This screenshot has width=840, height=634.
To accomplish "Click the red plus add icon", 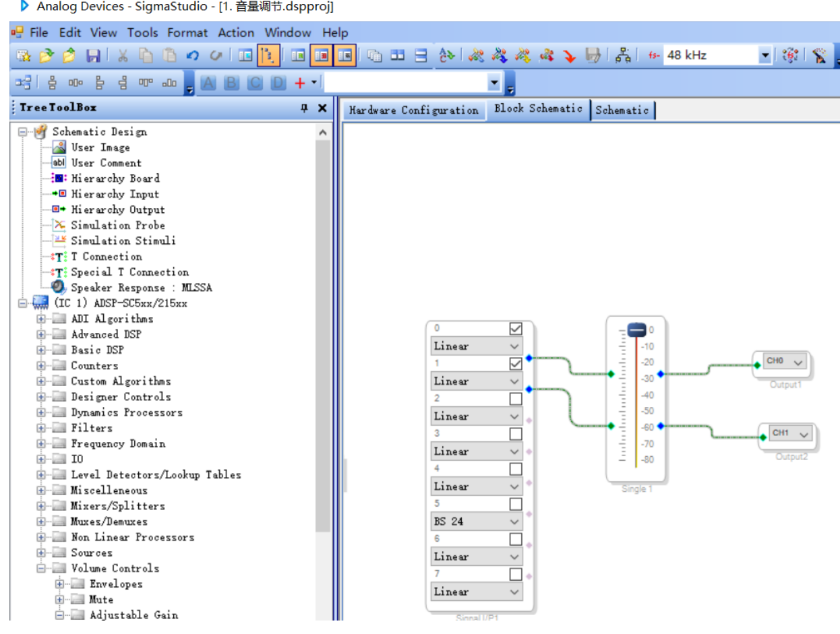I will point(300,83).
